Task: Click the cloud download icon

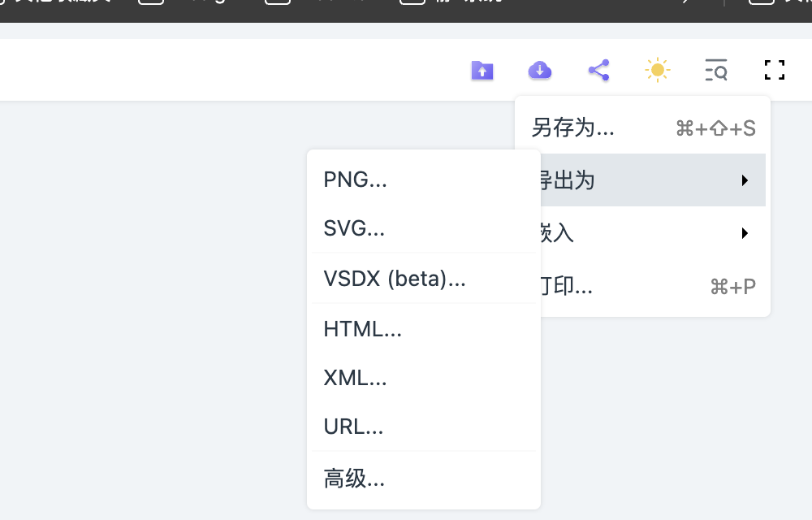Action: coord(540,71)
